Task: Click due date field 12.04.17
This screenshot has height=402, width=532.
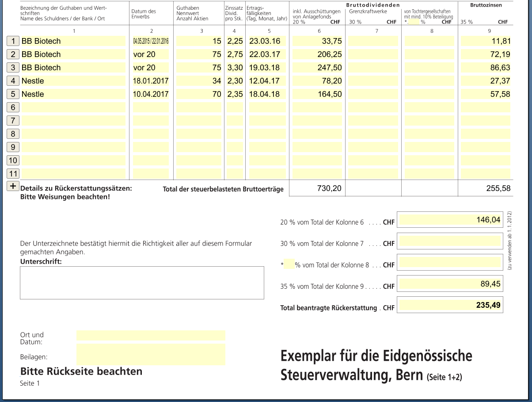Action: pyautogui.click(x=267, y=81)
